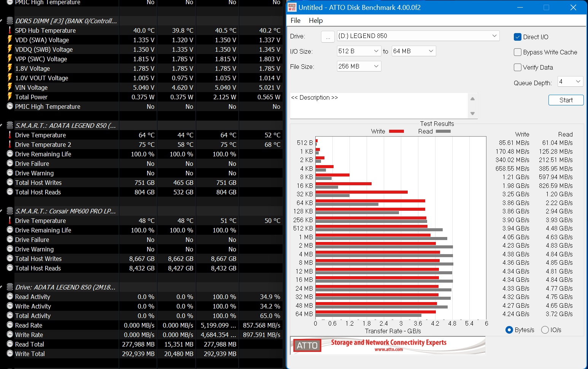Open the Help menu in ATTO
The width and height of the screenshot is (588, 369).
316,21
